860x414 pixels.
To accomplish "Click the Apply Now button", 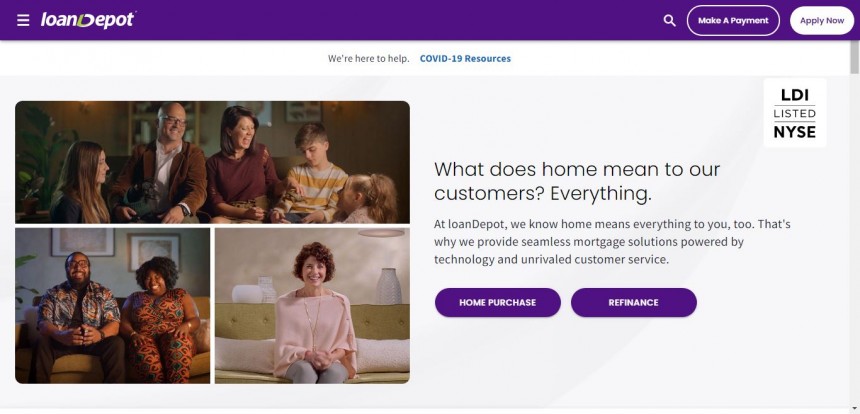I will (822, 21).
